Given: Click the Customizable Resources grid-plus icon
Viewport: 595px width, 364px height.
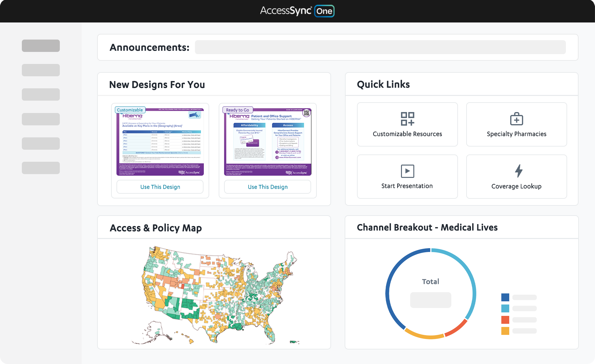Looking at the screenshot, I should 407,119.
